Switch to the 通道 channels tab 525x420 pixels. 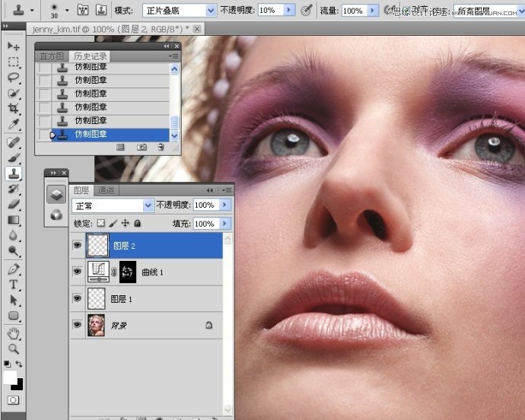[x=106, y=190]
